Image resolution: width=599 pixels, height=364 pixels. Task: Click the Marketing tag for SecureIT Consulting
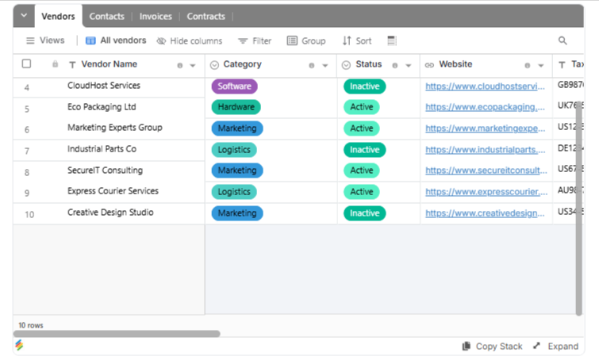pos(237,171)
